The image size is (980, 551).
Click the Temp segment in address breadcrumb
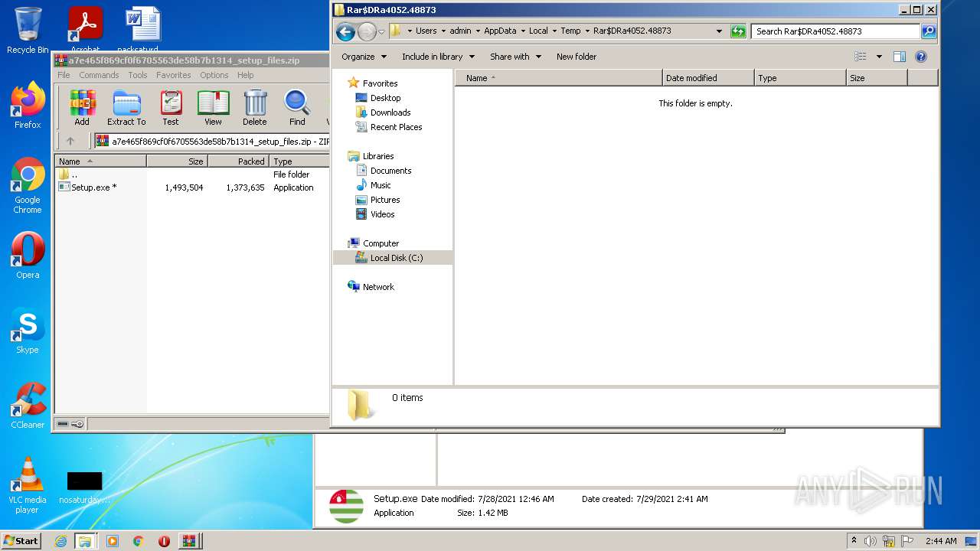click(x=570, y=31)
